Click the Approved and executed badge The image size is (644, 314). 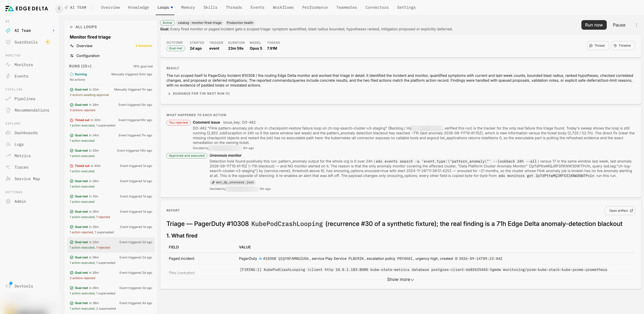(187, 156)
